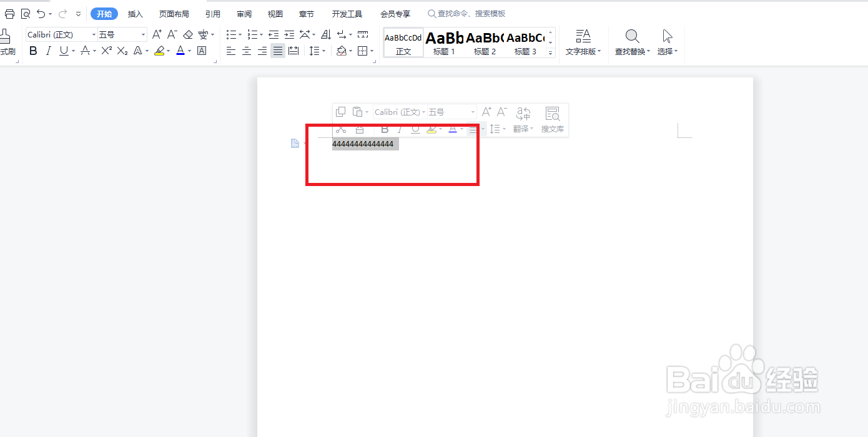Click the Chinese Layout icon

point(305,34)
